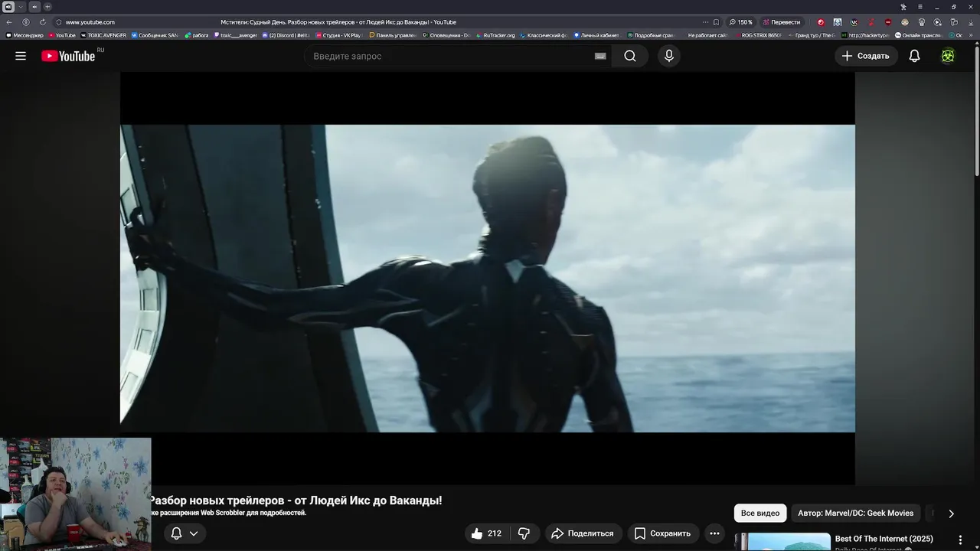This screenshot has width=980, height=551.
Task: Open options menu for Best Of The Internet
Action: pos(960,540)
